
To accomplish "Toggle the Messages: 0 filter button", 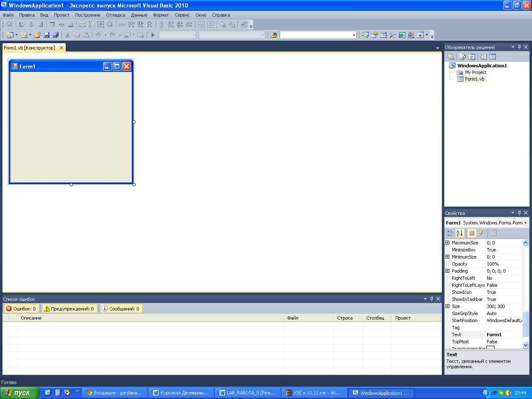I will (121, 309).
